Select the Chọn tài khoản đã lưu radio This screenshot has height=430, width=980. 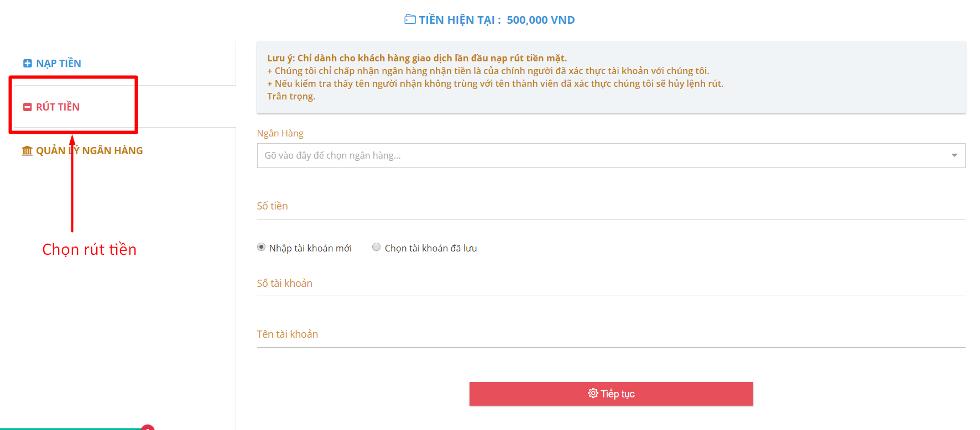click(x=376, y=247)
